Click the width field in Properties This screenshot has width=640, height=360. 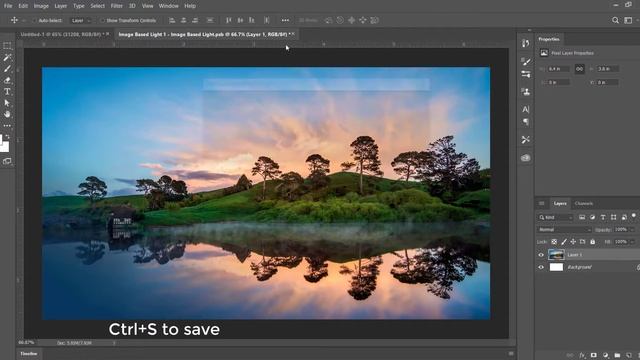point(559,69)
